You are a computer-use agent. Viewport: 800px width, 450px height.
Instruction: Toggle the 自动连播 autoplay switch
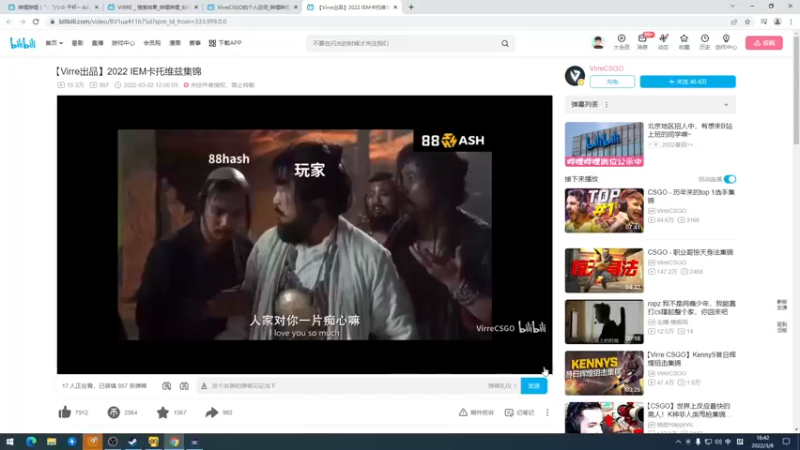730,179
